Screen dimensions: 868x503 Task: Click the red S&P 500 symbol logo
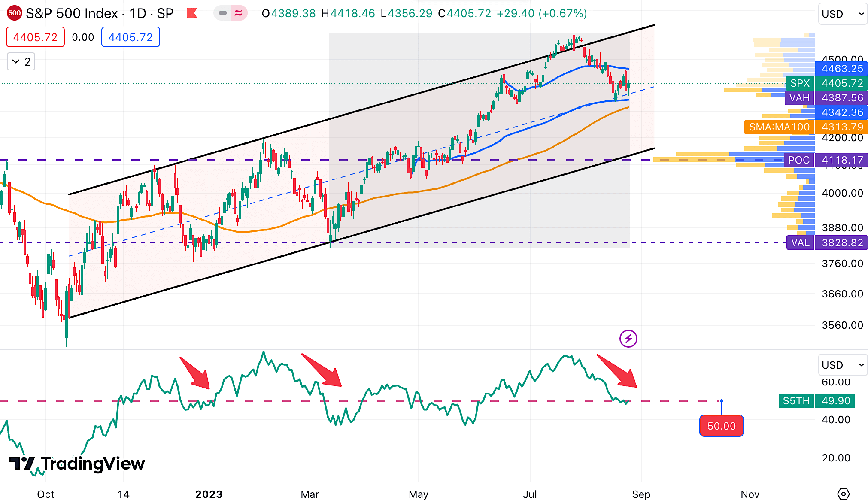(x=14, y=13)
